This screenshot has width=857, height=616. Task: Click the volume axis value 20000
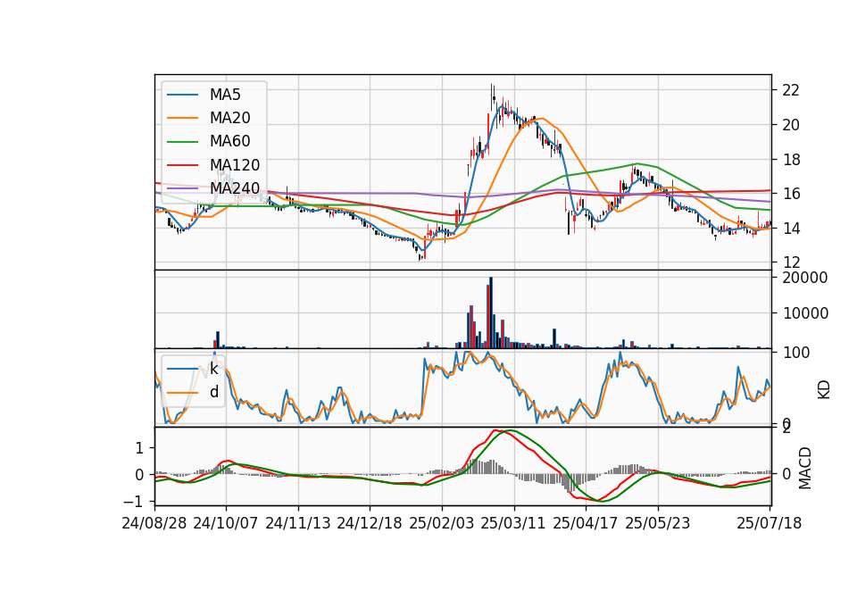click(805, 278)
